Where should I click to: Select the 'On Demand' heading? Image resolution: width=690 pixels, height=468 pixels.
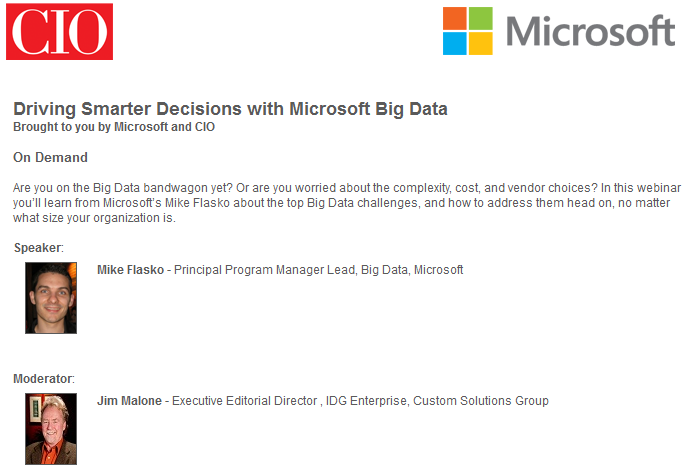50,157
